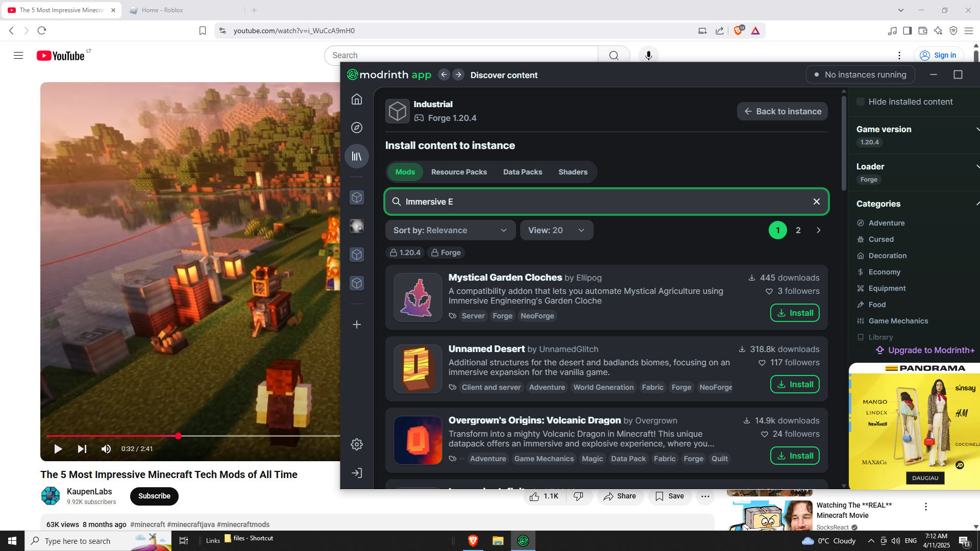Install Mystical Garden Cloches mod
Screen dimensions: 980x551
(x=795, y=313)
